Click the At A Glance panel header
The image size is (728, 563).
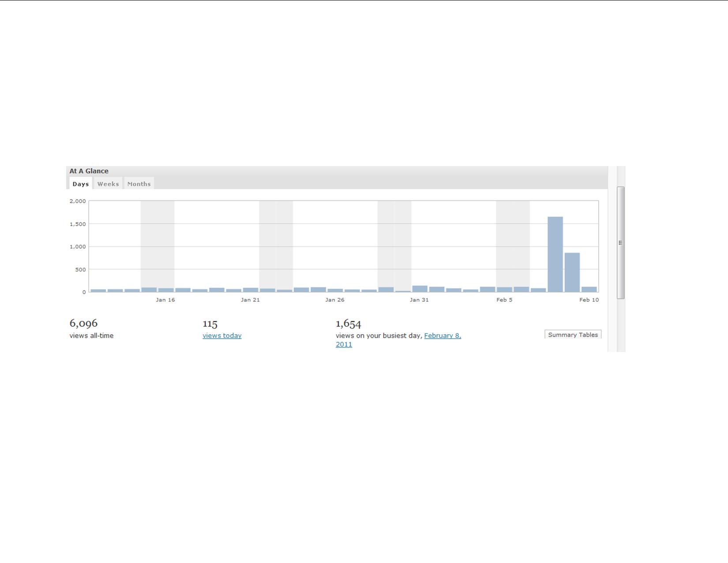(89, 171)
